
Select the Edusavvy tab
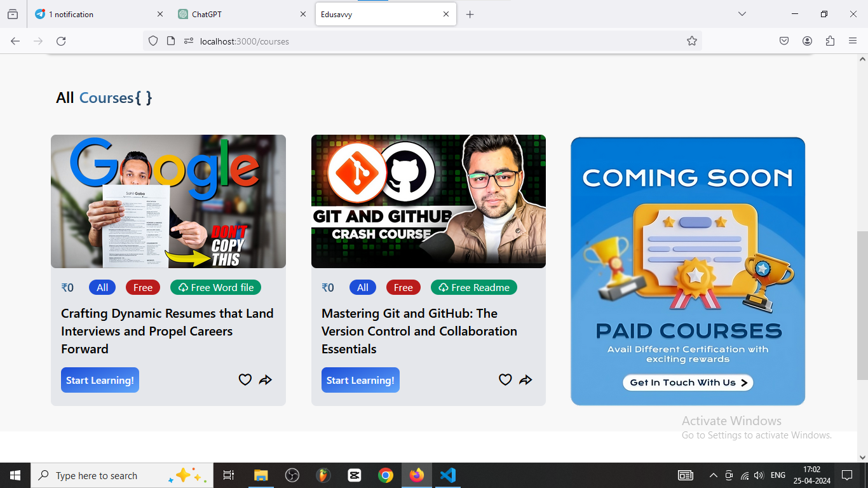[x=386, y=14]
